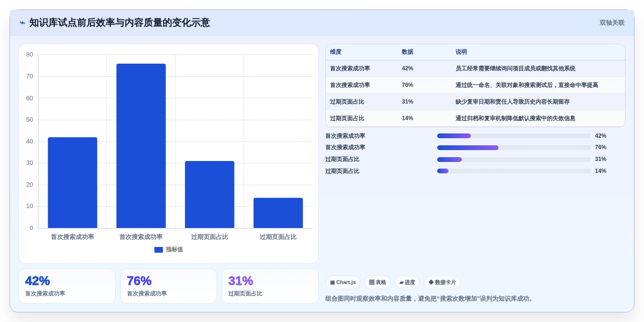Image resolution: width=644 pixels, height=322 pixels.
Task: Click the y-axis tick label 50
Action: 29,120
